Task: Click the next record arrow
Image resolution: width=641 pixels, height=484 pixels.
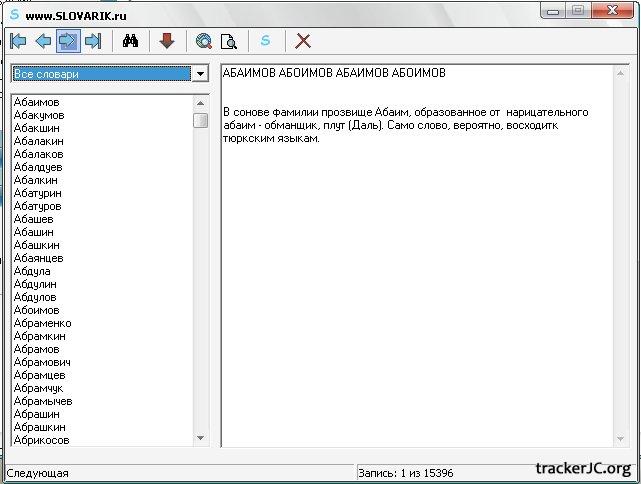Action: [x=68, y=41]
